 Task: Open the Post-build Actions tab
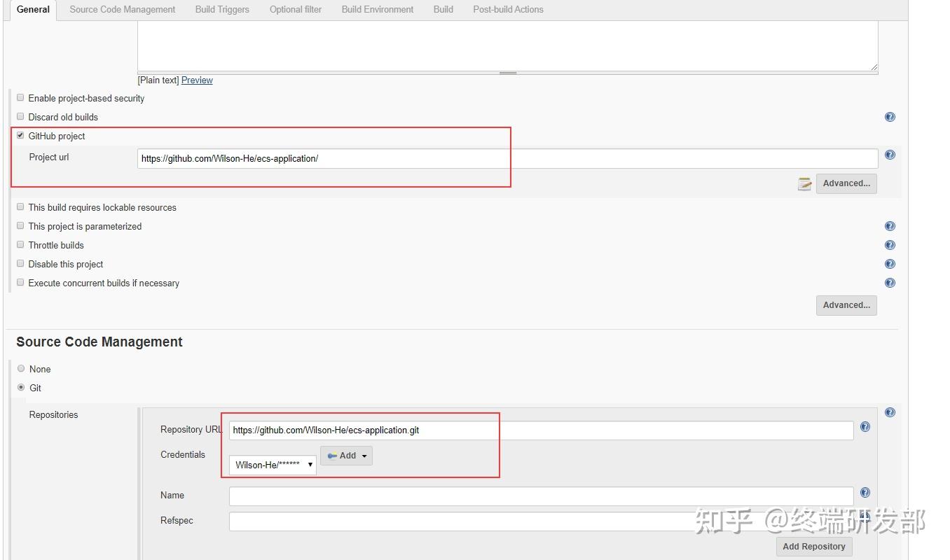508,9
